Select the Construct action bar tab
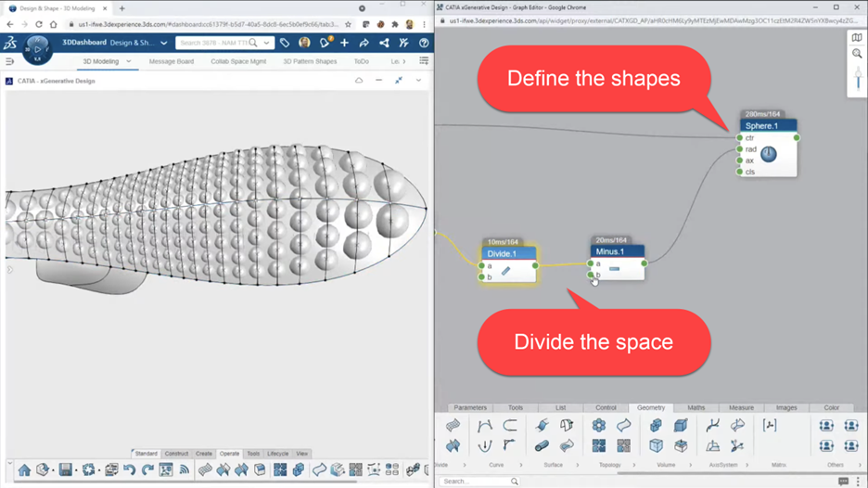868x488 pixels. [176, 453]
